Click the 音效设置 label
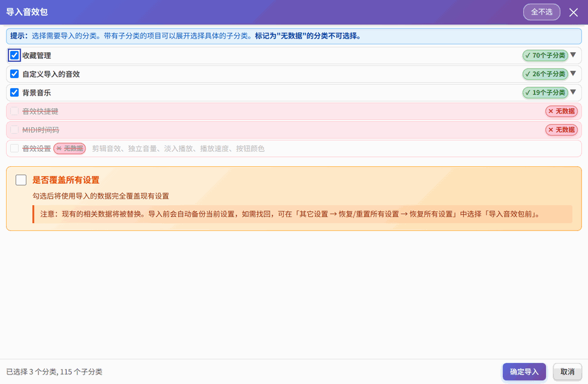Viewport: 588px width, 384px height. (37, 149)
